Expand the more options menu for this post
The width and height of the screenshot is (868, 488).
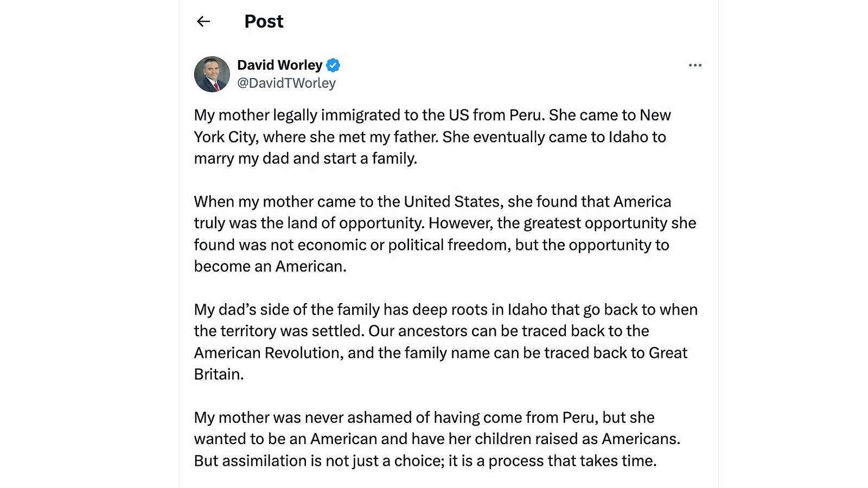click(695, 65)
